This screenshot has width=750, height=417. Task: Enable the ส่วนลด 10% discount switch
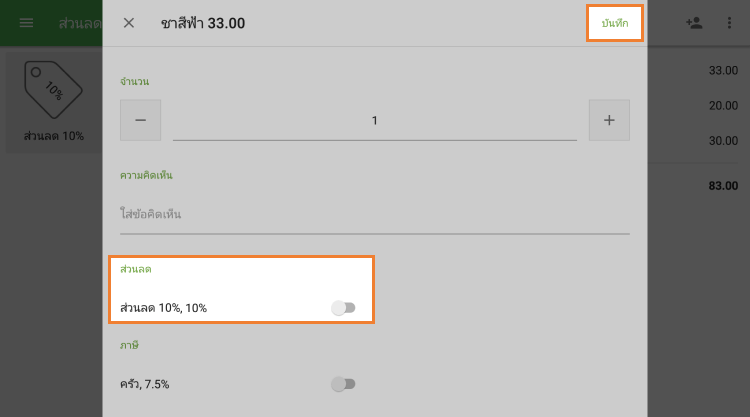tap(343, 308)
